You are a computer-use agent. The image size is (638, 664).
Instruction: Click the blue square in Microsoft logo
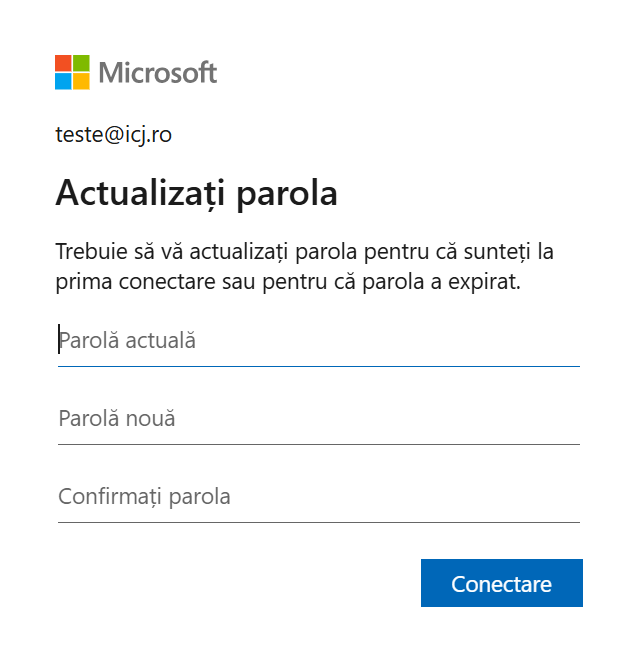[x=63, y=81]
